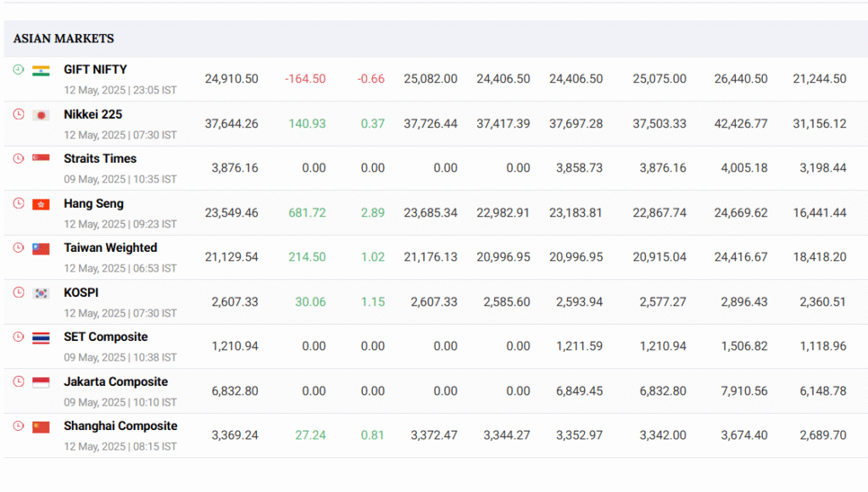Select Nikkei 225 price 37,644.26
Image resolution: width=868 pixels, height=492 pixels.
231,124
